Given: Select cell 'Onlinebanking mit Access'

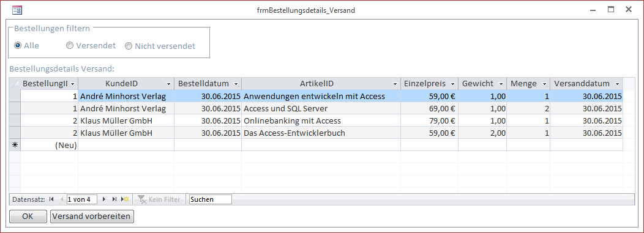Looking at the screenshot, I should click(321, 121).
